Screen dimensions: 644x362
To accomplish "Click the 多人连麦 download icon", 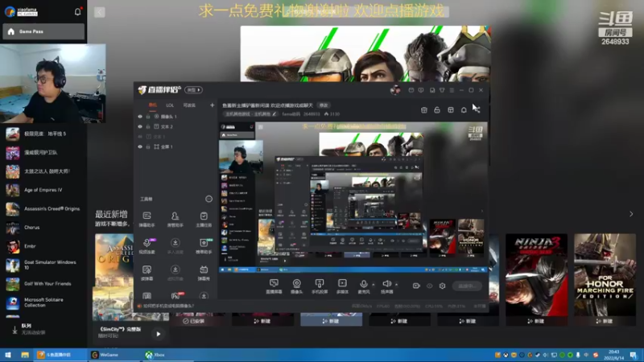I will (x=175, y=243).
